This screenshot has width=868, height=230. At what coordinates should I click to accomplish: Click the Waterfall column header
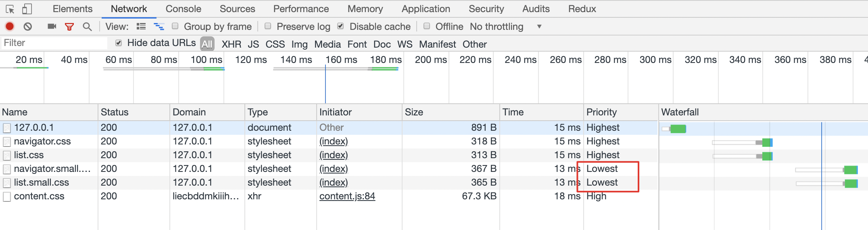click(x=763, y=112)
